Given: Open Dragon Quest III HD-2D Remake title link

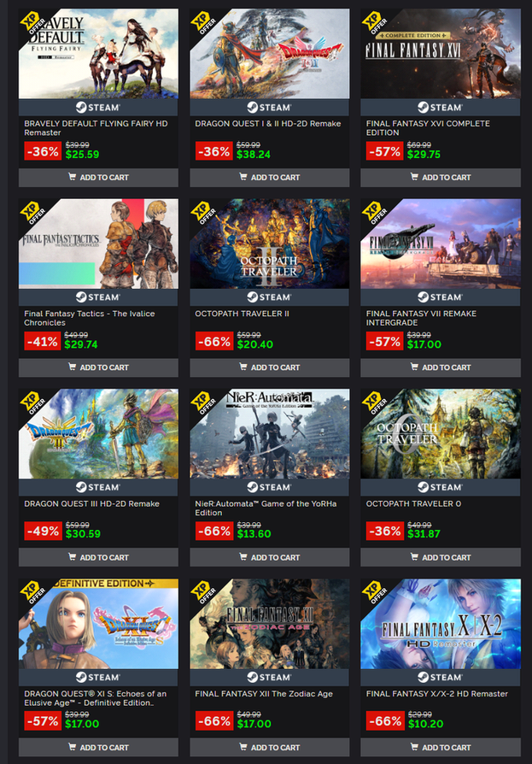Looking at the screenshot, I should click(92, 504).
